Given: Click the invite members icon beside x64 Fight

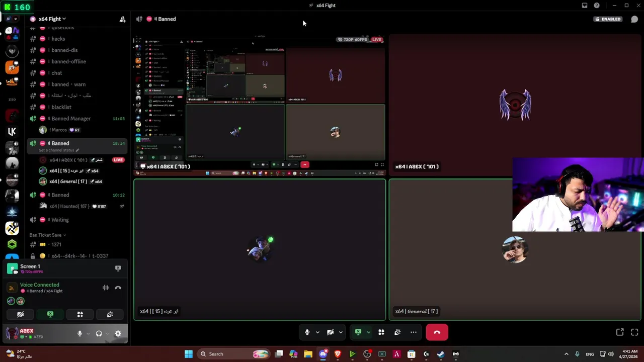Looking at the screenshot, I should pos(122,19).
